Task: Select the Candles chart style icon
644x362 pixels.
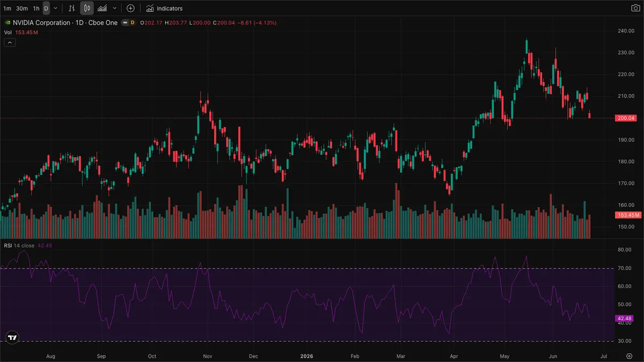Action: pos(87,9)
